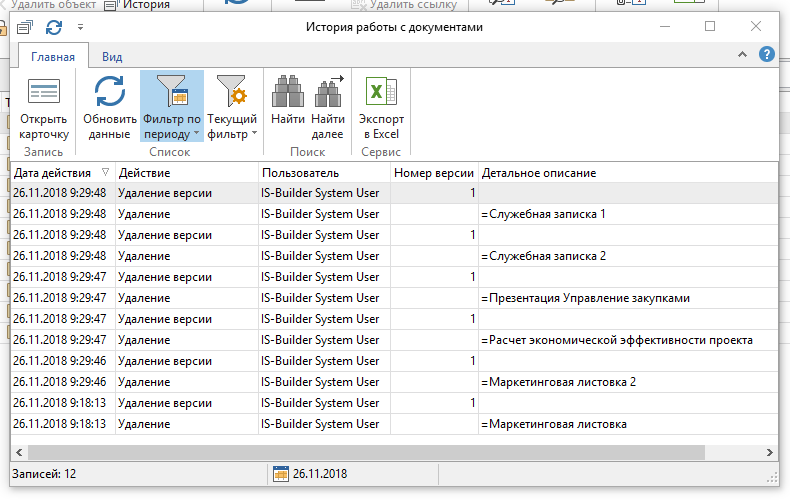Click the Пользователь column header
Image resolution: width=790 pixels, height=504 pixels.
tap(324, 173)
